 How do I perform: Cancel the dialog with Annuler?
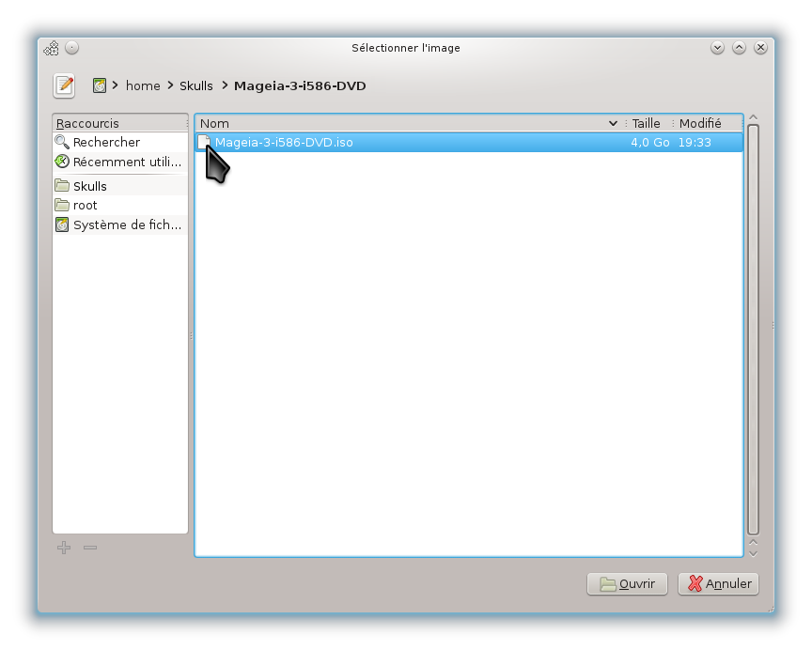719,583
